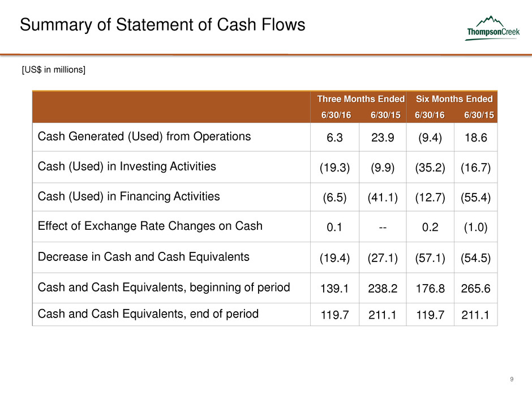Select the US$ in millions note

click(53, 69)
